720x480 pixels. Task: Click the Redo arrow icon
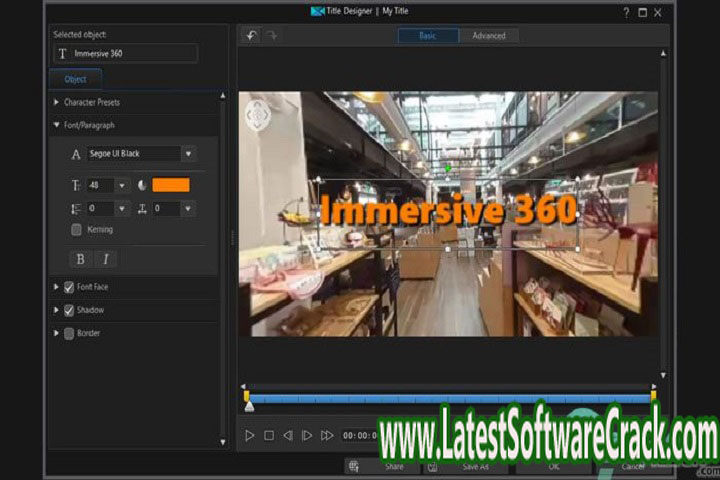272,36
